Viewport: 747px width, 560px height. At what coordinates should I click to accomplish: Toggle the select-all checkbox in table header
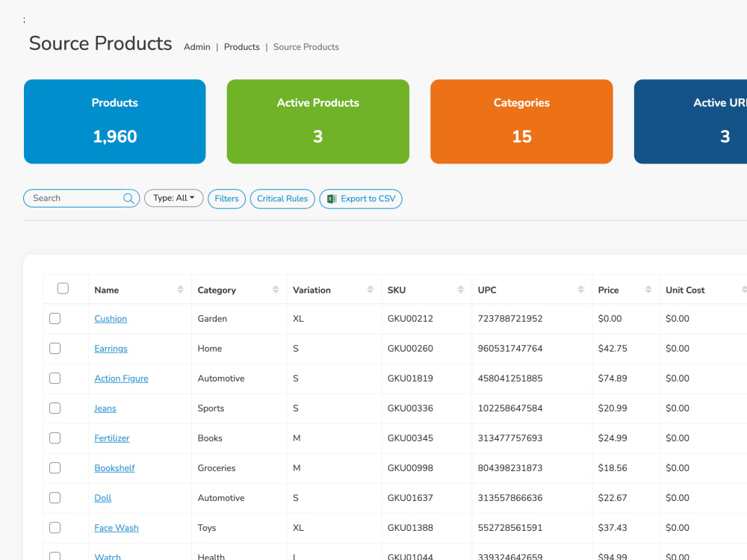(63, 288)
